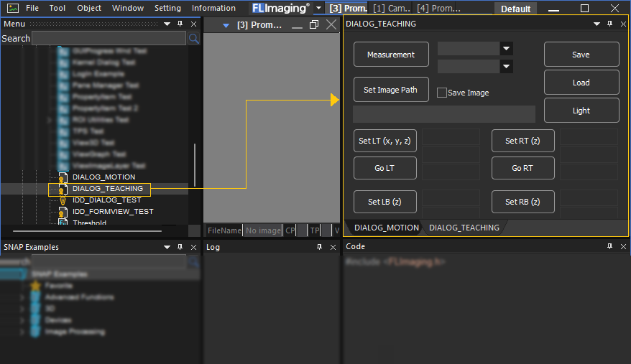Click the Go LT button

pos(385,168)
